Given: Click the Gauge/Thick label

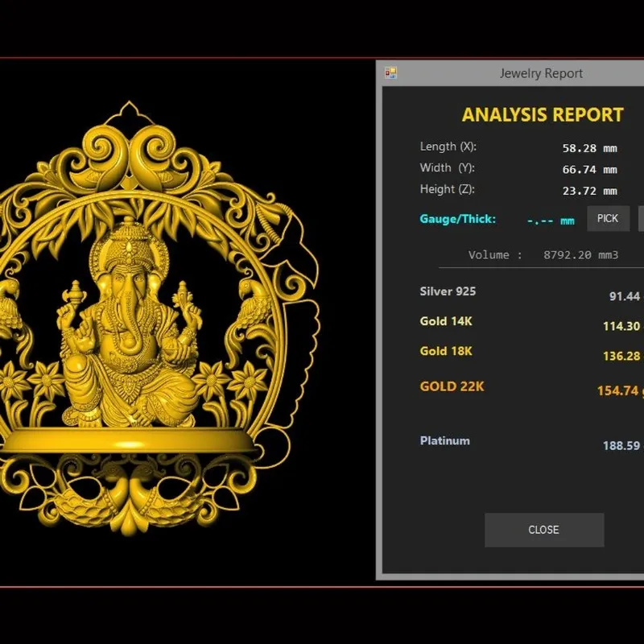Looking at the screenshot, I should (x=457, y=219).
